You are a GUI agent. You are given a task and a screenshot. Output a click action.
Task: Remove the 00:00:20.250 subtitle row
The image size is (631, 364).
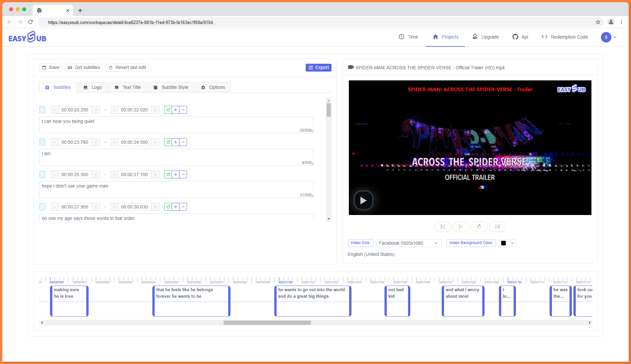[183, 110]
